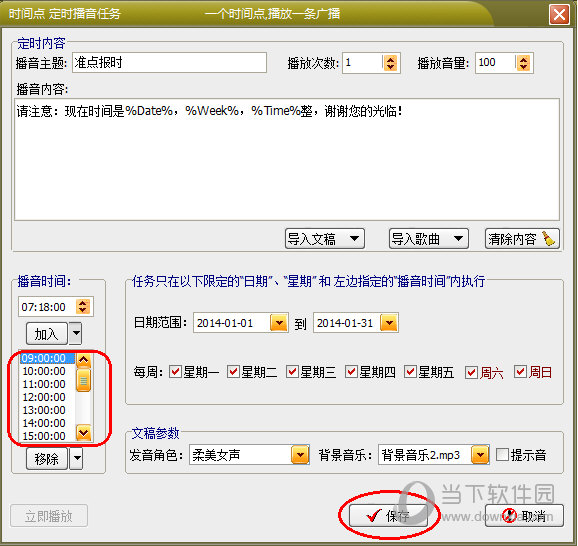Screen dimensions: 578x546
Task: Click inside the 播音内容 text area
Action: pos(287,159)
